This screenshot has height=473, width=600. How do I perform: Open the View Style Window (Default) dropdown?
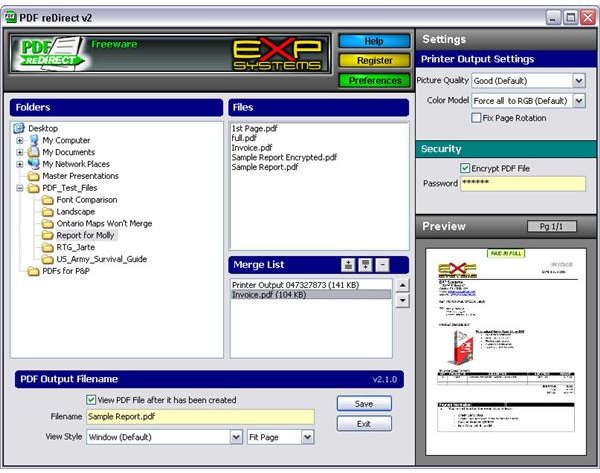[236, 437]
